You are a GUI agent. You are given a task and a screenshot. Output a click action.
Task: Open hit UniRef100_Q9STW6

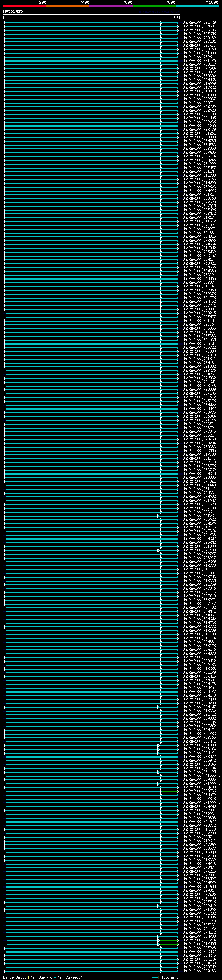coord(199,30)
